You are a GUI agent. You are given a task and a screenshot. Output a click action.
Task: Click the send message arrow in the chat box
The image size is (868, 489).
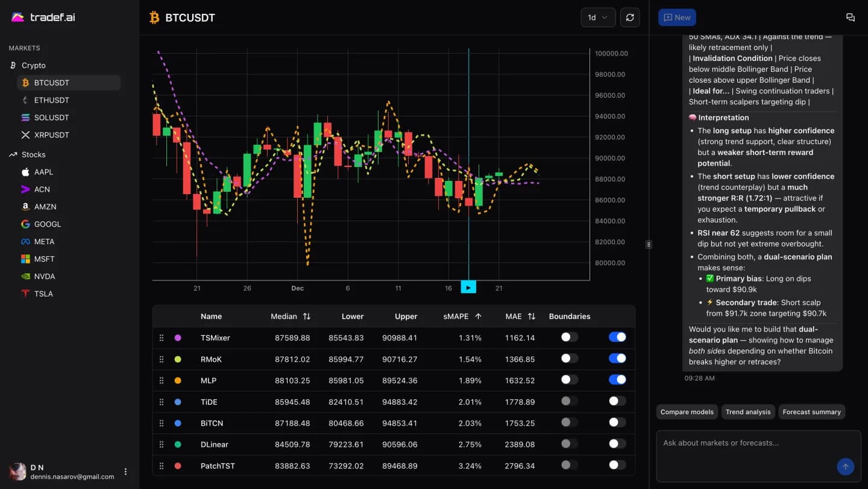click(845, 467)
